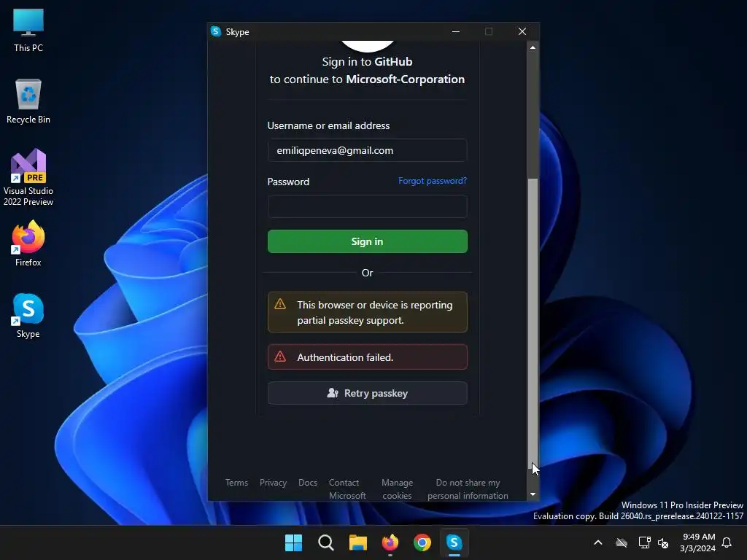Viewport: 747px width, 560px height.
Task: Open Contact Microsoft footer link
Action: (x=347, y=489)
